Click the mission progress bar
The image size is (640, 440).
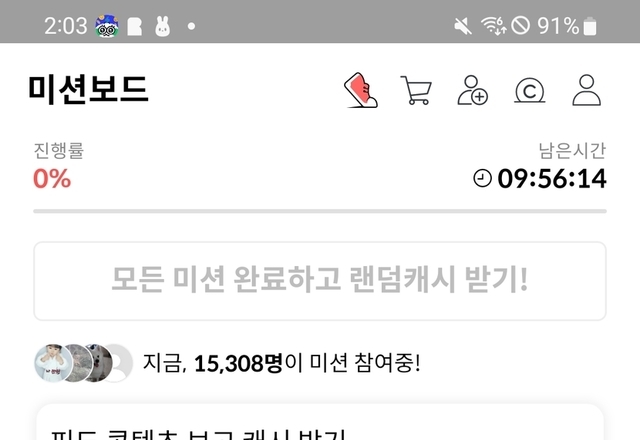[320, 211]
